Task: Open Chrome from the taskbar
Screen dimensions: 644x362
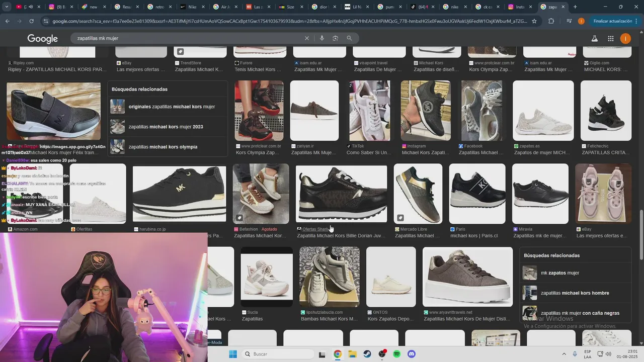Action: pyautogui.click(x=338, y=354)
